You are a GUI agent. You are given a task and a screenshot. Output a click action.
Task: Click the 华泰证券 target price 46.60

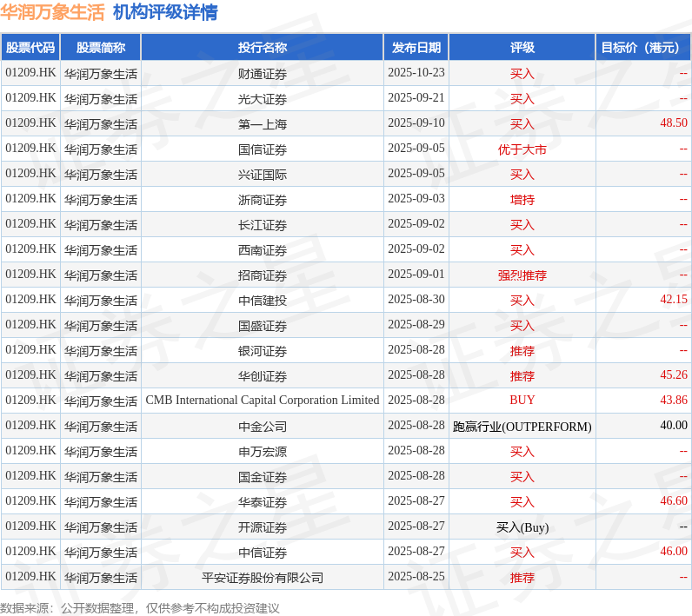click(x=674, y=501)
